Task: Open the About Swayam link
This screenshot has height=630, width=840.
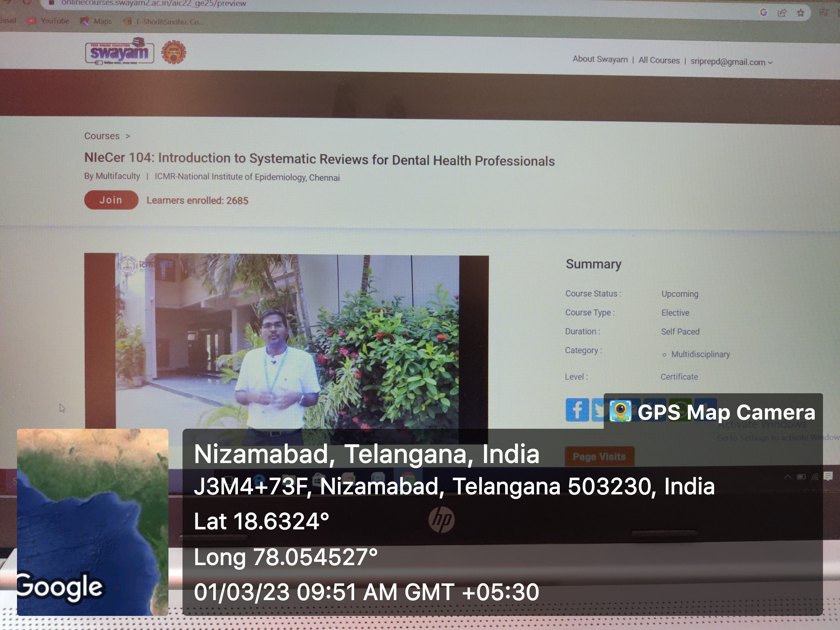Action: click(x=600, y=59)
